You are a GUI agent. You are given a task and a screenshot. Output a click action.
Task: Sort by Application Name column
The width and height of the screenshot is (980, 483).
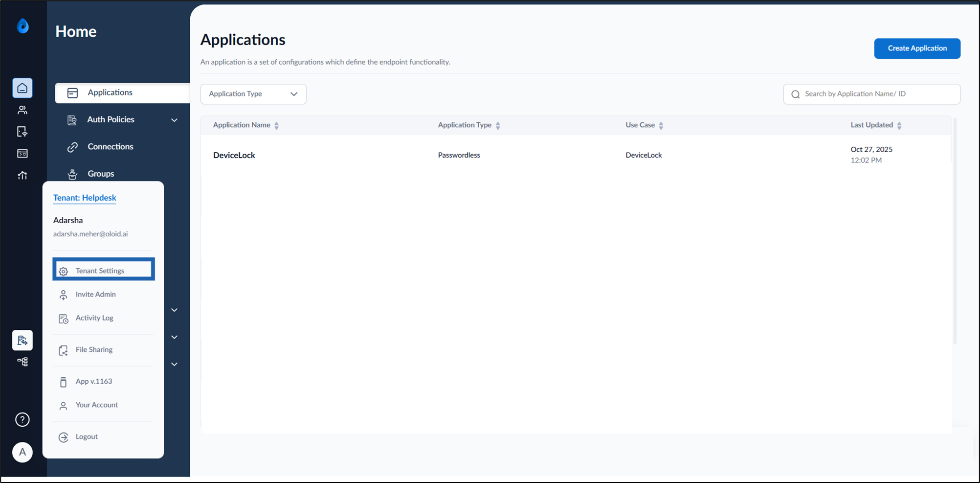(277, 125)
